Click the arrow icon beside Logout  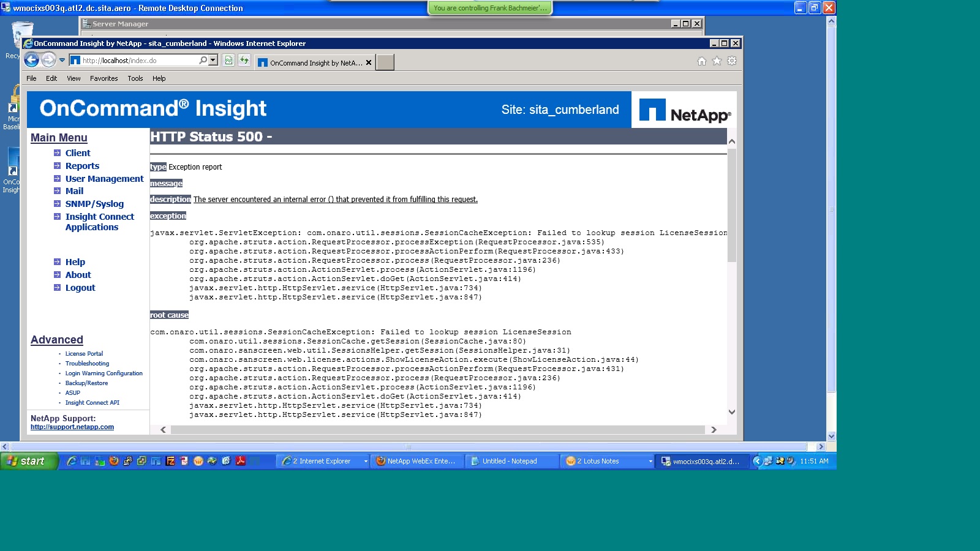[57, 288]
